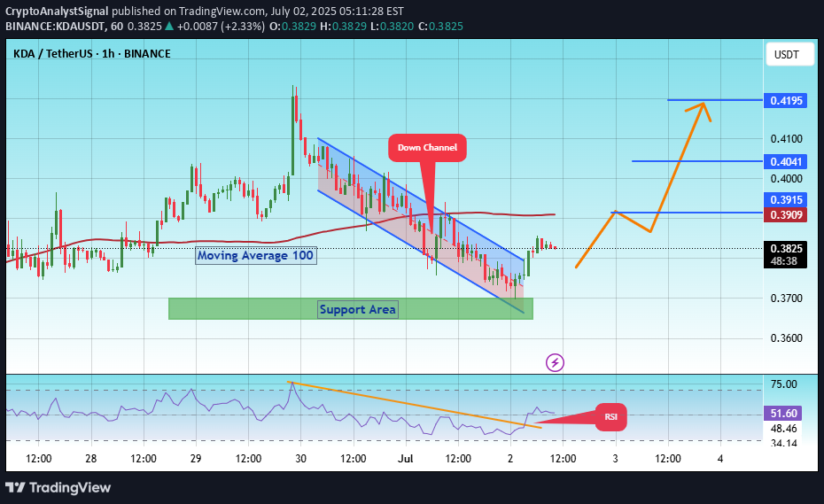Click the 0.3600 price axis value

point(786,338)
